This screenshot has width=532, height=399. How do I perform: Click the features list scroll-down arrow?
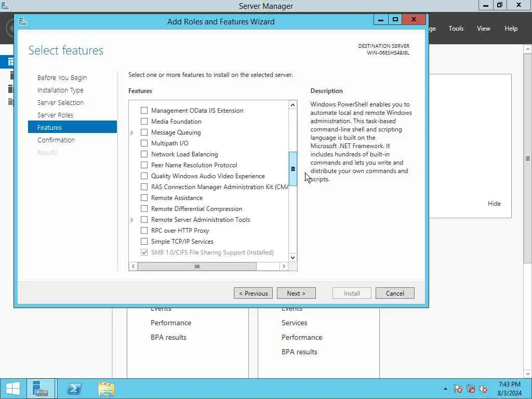click(292, 258)
